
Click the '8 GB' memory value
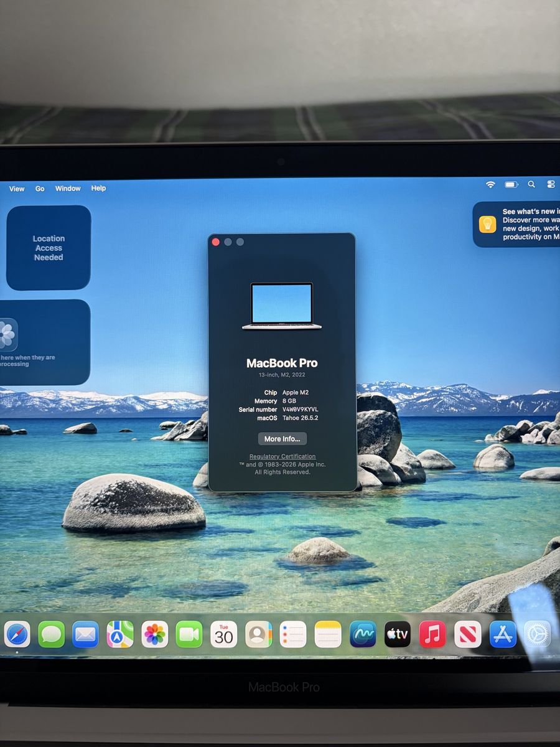coord(289,402)
